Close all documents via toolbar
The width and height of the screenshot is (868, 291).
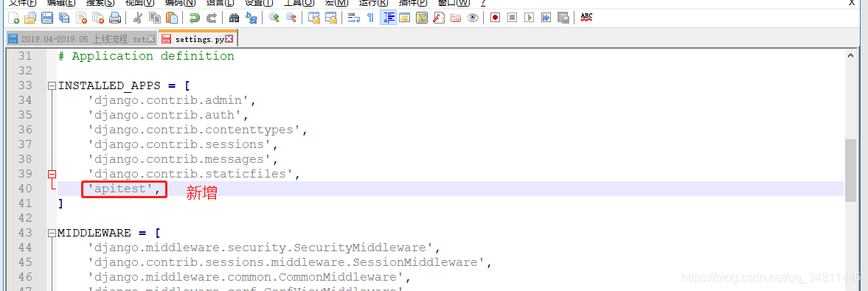click(98, 18)
